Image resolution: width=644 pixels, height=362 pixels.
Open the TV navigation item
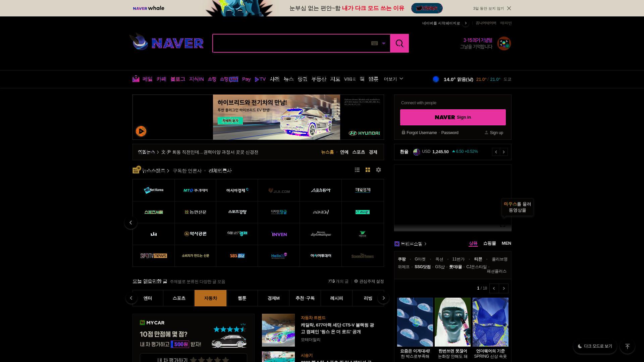click(x=260, y=79)
